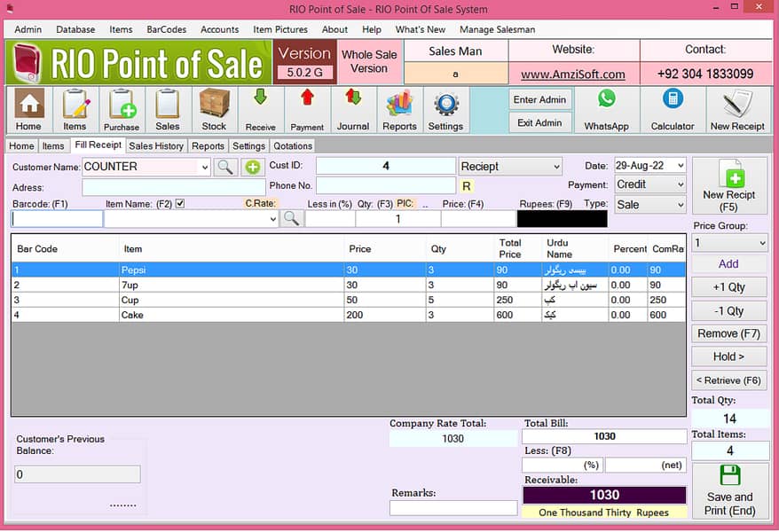Search items with the magnifier icon
This screenshot has height=532, width=779.
pos(292,218)
